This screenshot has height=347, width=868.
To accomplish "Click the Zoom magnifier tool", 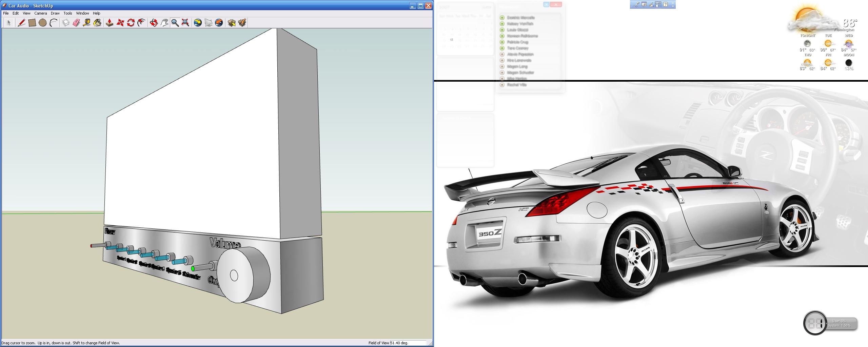I will coord(175,23).
